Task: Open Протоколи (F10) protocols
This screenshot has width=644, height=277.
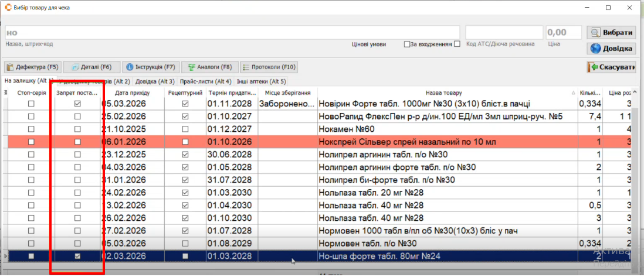Action: (269, 67)
